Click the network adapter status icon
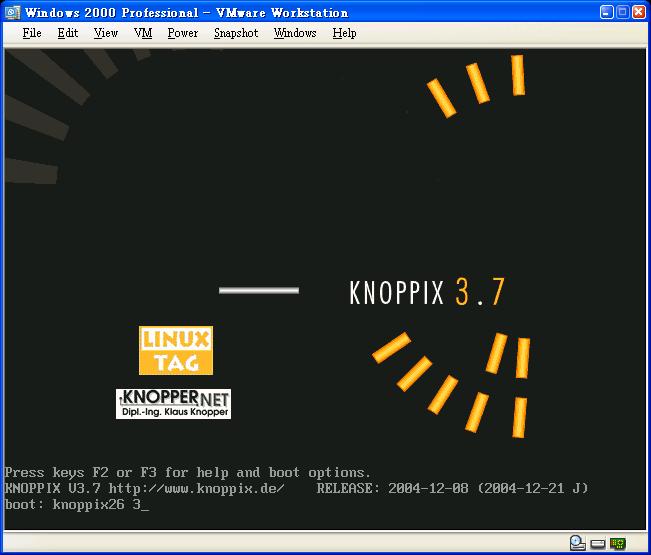Viewport: 651px width, 555px height. click(x=618, y=543)
